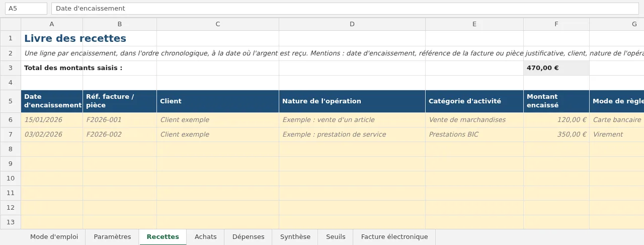Click the select-all corner box of the grid
This screenshot has height=245, width=644.
coord(11,24)
